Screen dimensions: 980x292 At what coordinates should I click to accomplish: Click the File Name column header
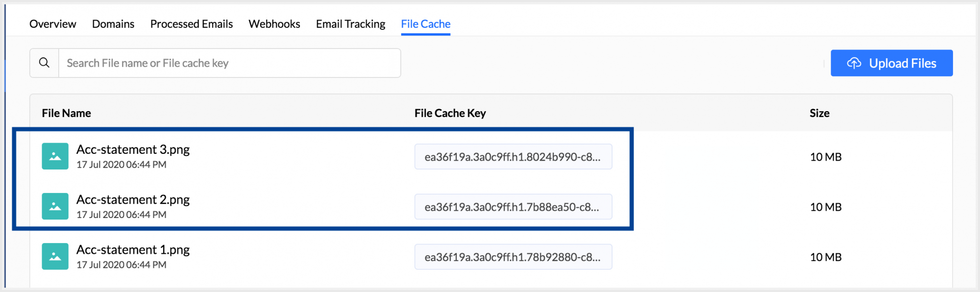coord(67,113)
